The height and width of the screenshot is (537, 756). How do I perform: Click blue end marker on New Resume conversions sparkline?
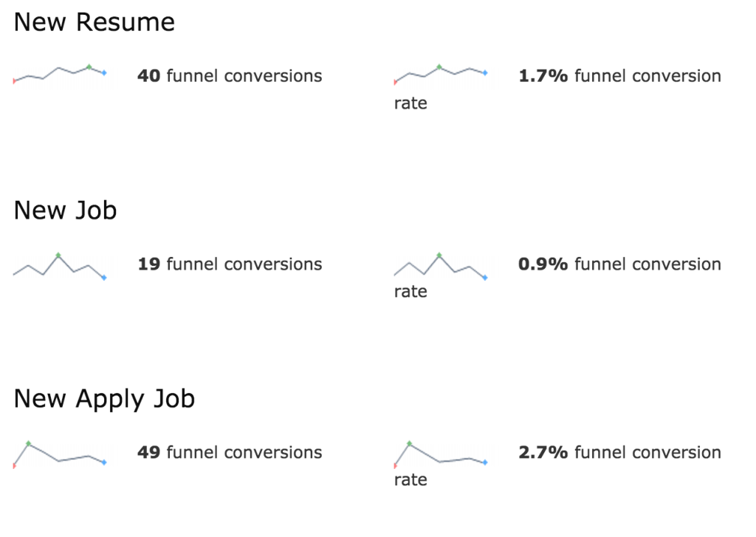pyautogui.click(x=104, y=72)
